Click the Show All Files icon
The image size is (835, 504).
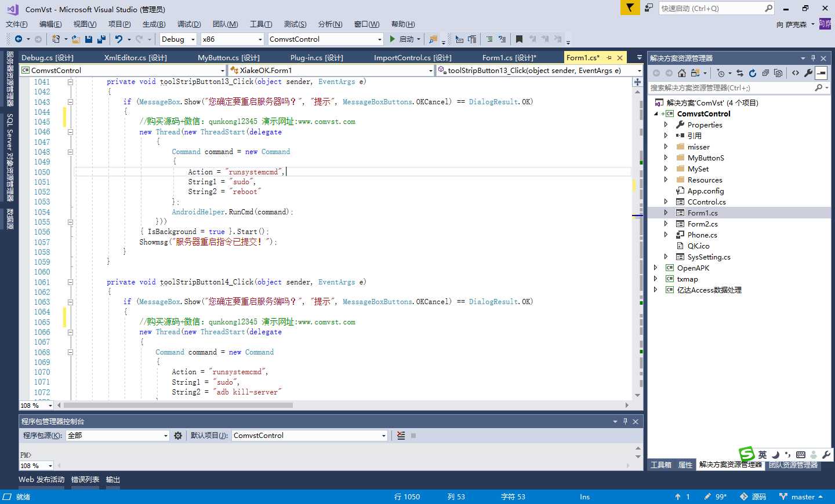click(778, 73)
